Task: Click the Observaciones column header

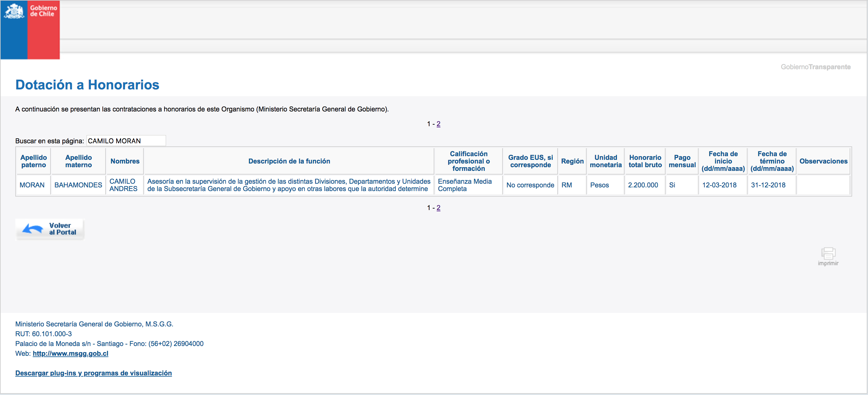Action: (x=823, y=161)
